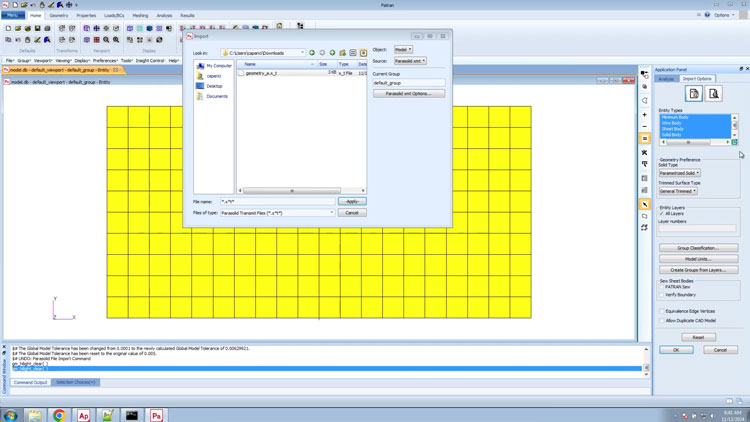Open the Desktop shortcut in Import dialog

[x=214, y=86]
